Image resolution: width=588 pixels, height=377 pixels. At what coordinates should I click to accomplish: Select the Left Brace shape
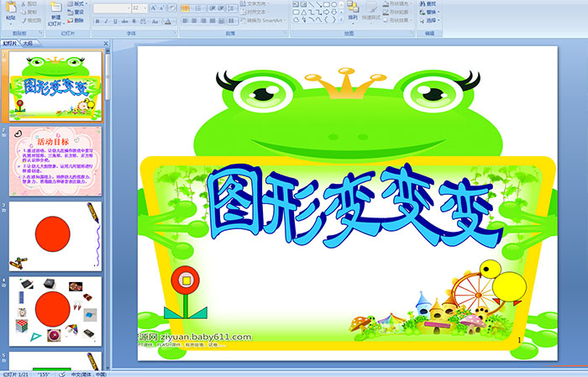pyautogui.click(x=326, y=20)
